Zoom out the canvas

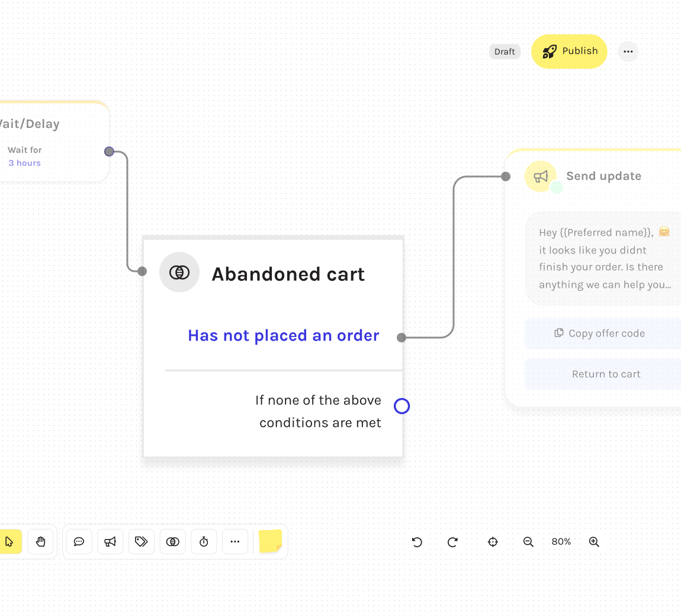coord(528,542)
